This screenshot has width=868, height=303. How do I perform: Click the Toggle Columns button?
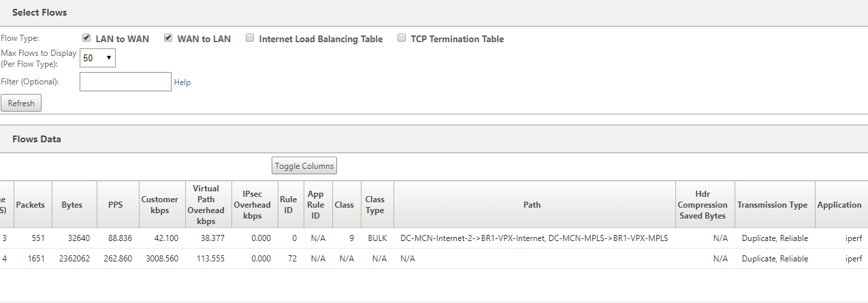pos(304,166)
